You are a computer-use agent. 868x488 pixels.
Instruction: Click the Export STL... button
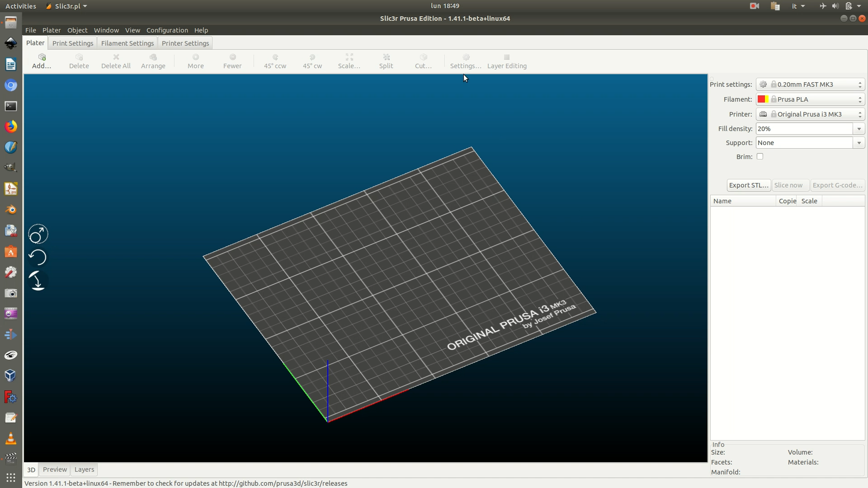pyautogui.click(x=749, y=185)
